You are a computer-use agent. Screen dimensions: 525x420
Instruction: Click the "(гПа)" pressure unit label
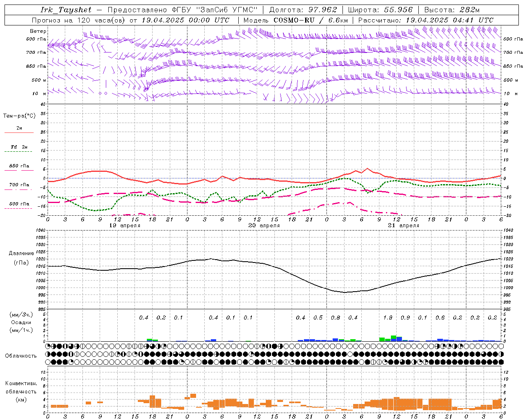click(21, 263)
